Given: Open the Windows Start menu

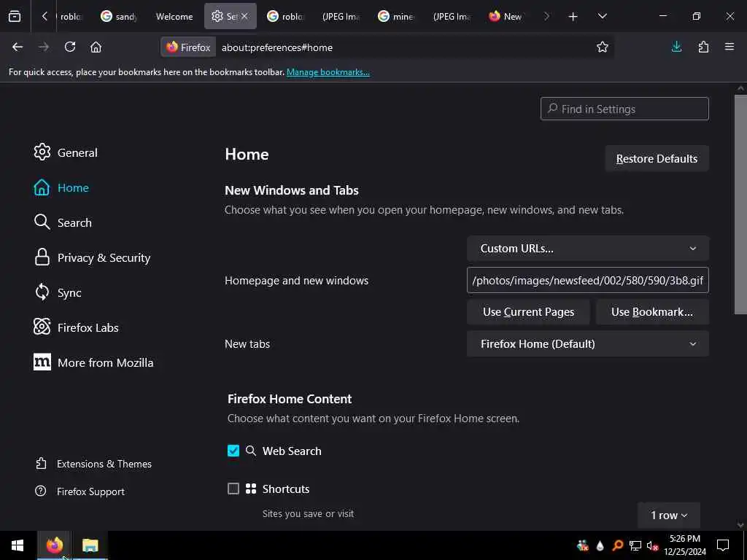Looking at the screenshot, I should click(x=18, y=545).
